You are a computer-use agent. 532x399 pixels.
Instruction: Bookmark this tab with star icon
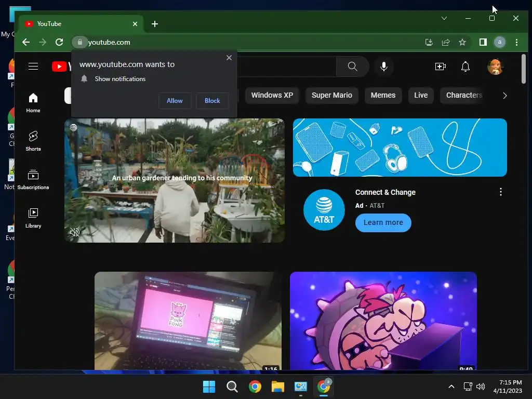click(x=462, y=42)
